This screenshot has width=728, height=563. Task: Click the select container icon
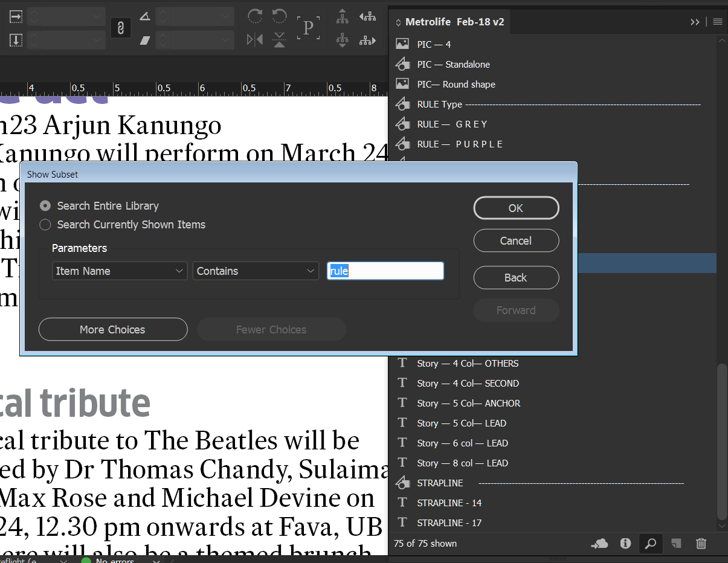343,16
